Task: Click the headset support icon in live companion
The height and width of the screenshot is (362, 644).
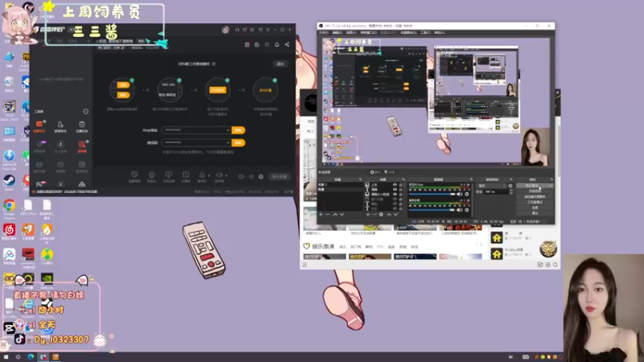Action: pos(237,30)
